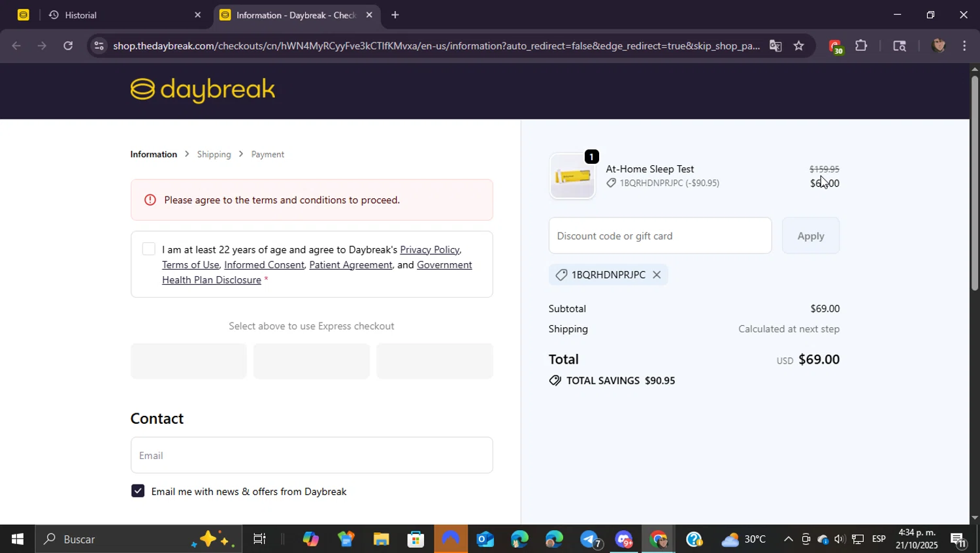Open the red extension with badge 30
980x553 pixels.
coord(836,46)
